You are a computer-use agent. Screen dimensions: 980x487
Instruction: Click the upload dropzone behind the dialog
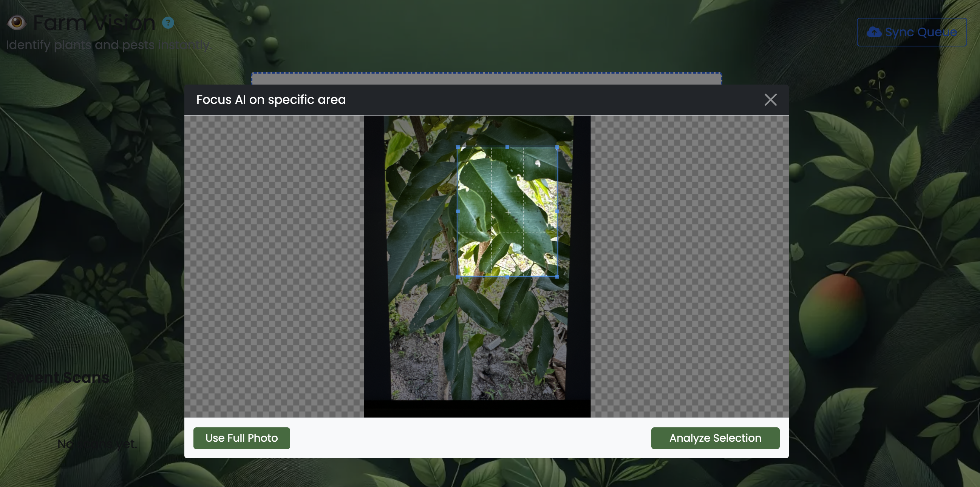[x=486, y=79]
